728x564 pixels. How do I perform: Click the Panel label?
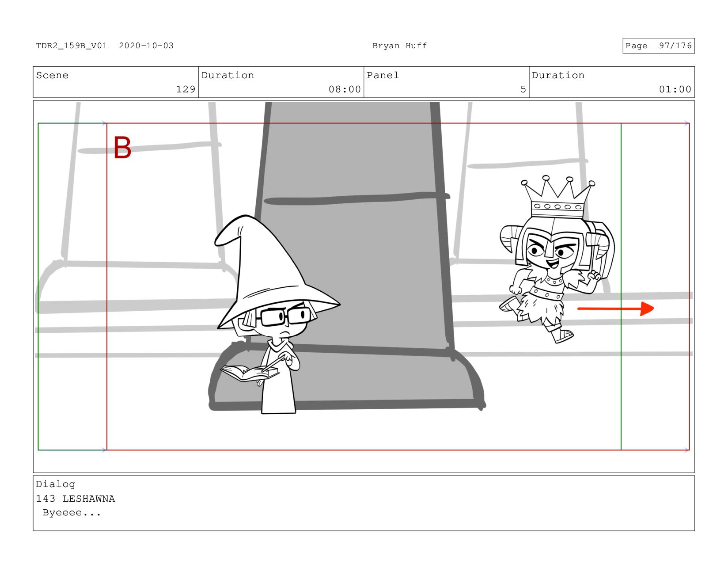(x=383, y=75)
